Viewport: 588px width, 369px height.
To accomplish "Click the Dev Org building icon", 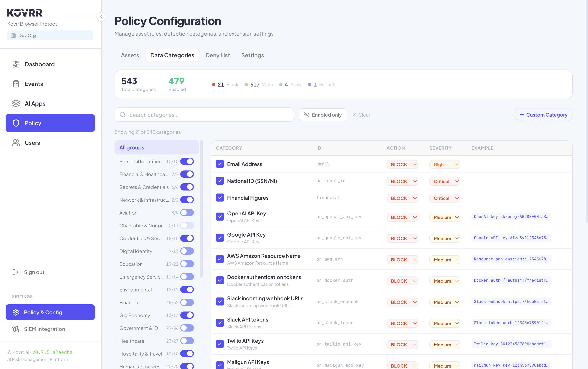I will pos(13,35).
